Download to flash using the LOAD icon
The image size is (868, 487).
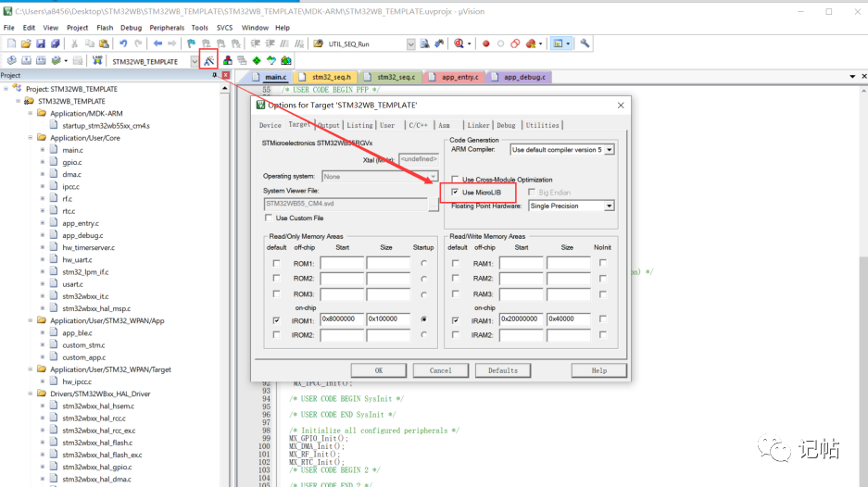coord(97,61)
